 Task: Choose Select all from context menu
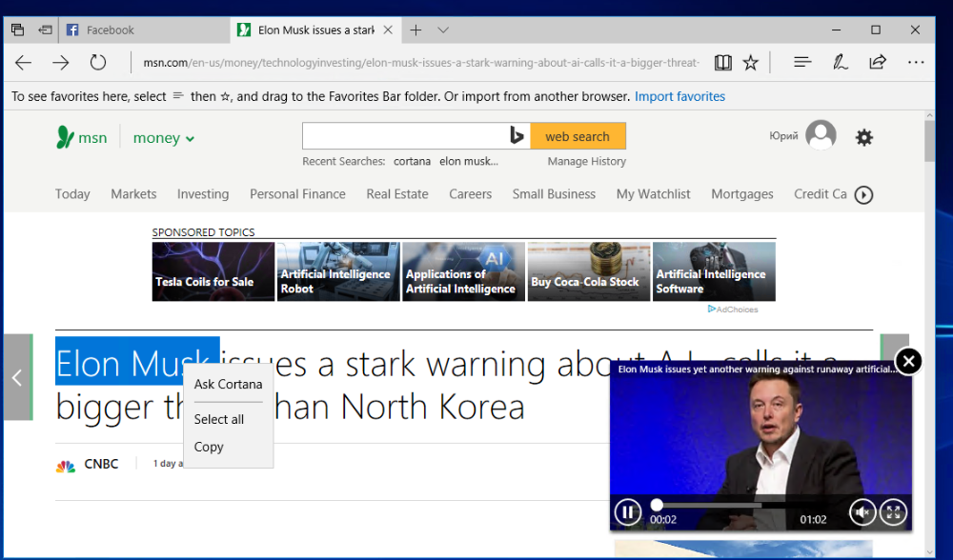coord(228,420)
